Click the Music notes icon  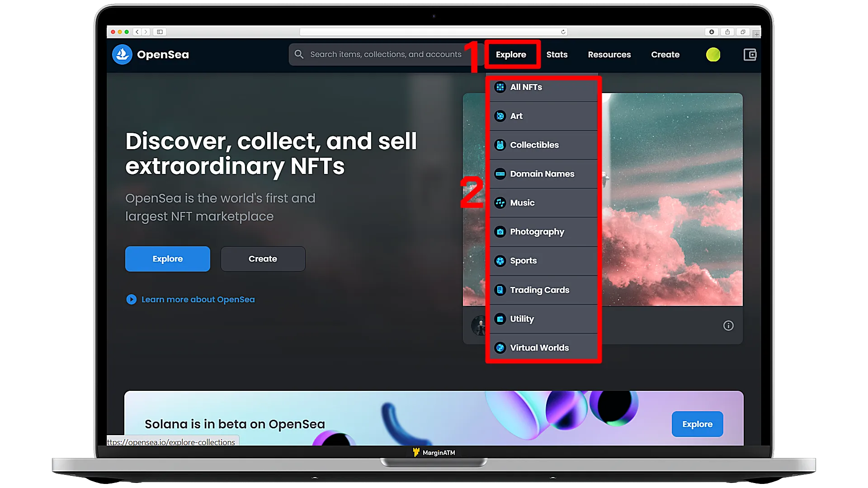point(500,203)
